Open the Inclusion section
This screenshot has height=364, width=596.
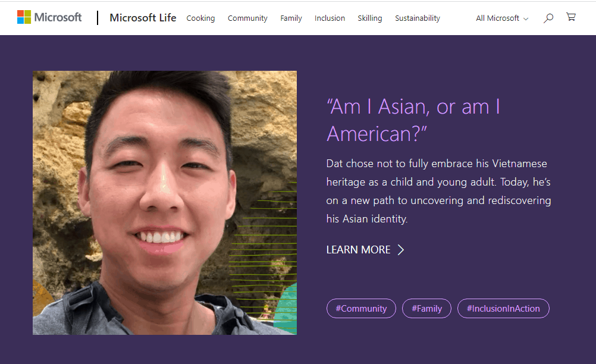tap(330, 18)
